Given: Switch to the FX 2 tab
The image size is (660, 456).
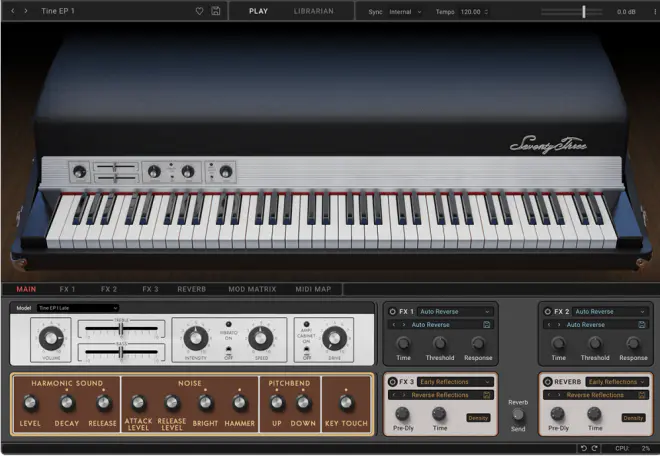Looking at the screenshot, I should pos(109,289).
